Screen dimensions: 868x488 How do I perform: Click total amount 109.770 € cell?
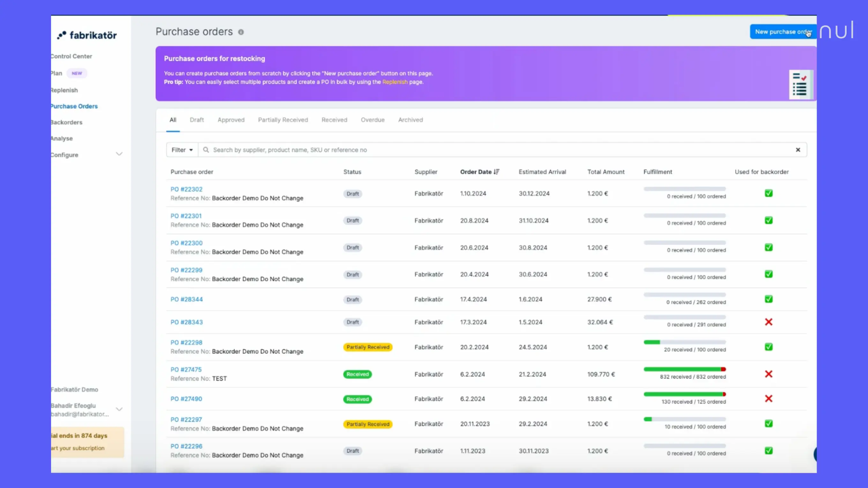point(601,374)
